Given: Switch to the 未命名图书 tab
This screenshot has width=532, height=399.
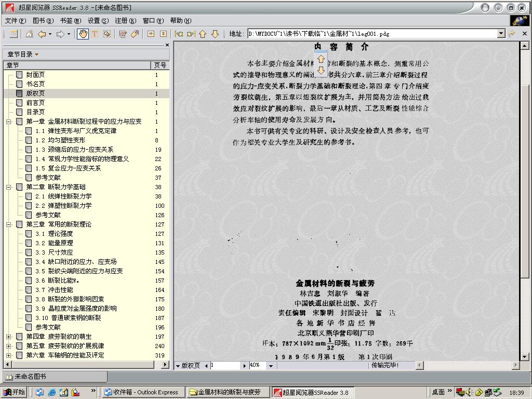Looking at the screenshot, I should (55, 377).
